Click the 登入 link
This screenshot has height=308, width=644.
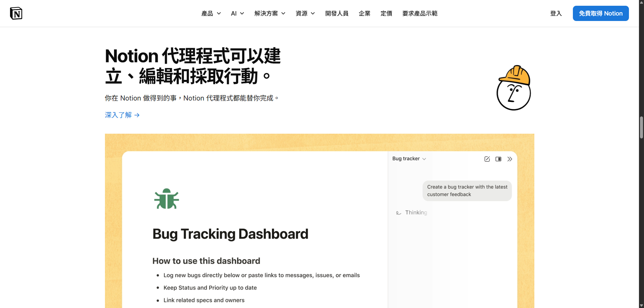tap(556, 14)
